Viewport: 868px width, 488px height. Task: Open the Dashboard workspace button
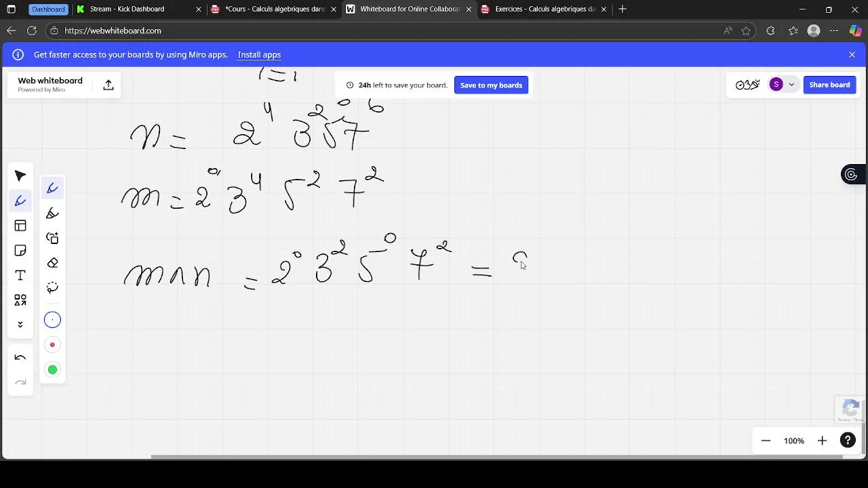tap(48, 9)
